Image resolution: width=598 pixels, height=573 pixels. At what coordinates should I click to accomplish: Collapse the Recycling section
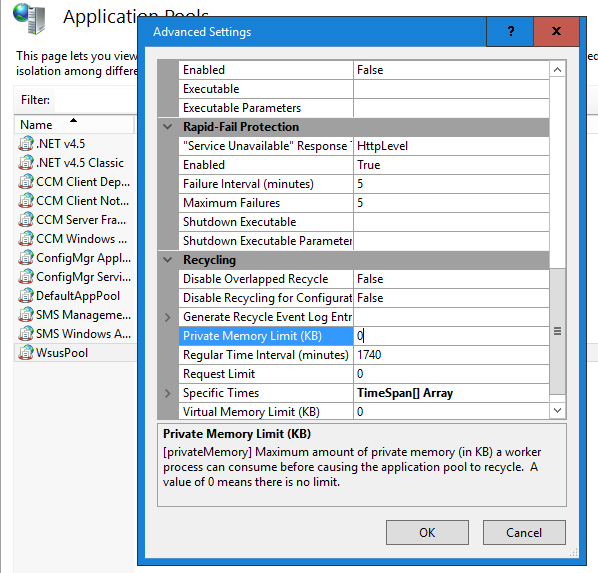[x=168, y=260]
